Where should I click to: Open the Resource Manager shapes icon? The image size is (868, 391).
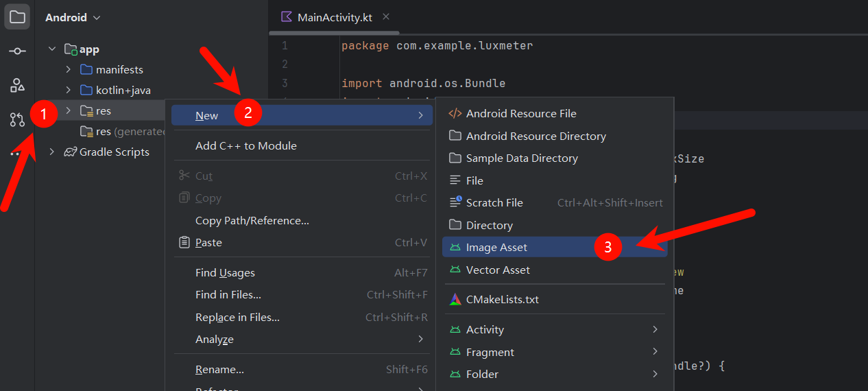click(x=17, y=85)
